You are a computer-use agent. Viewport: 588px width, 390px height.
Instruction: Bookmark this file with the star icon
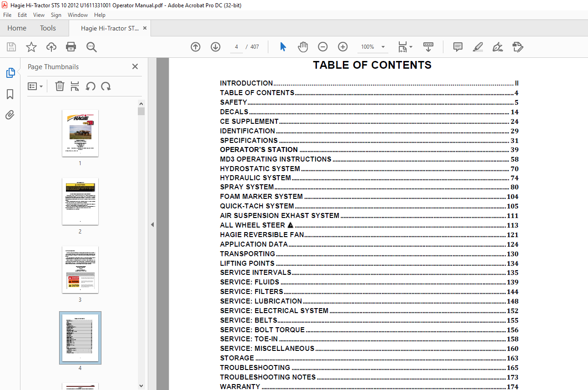pyautogui.click(x=31, y=47)
